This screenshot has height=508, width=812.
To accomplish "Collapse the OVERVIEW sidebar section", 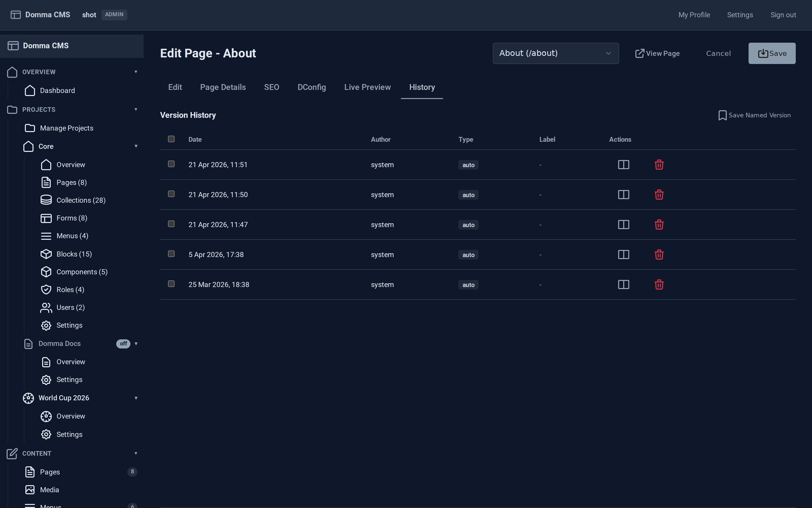I will tap(136, 72).
